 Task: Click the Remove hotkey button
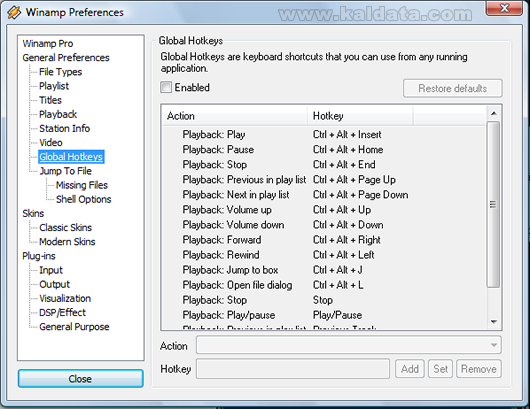[479, 369]
